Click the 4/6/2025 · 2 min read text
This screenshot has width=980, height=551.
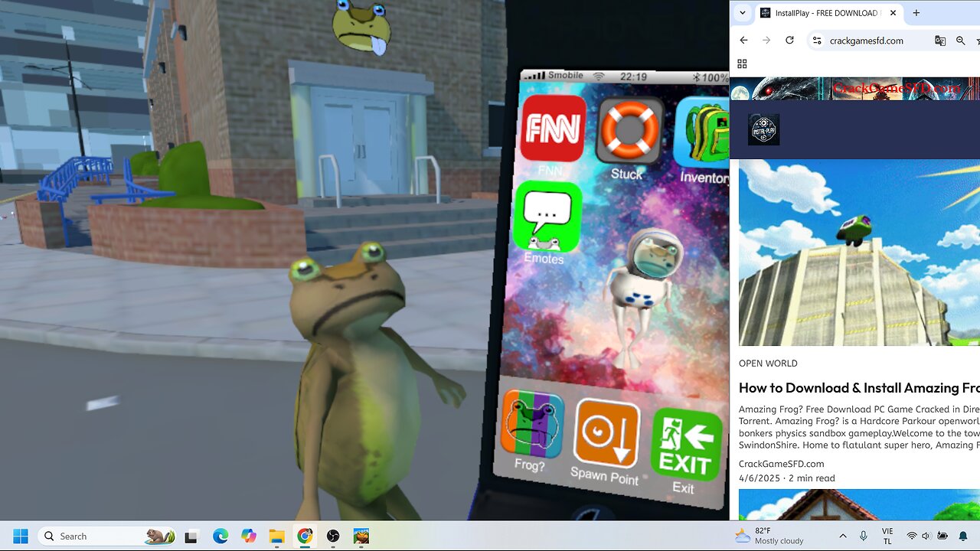(787, 478)
